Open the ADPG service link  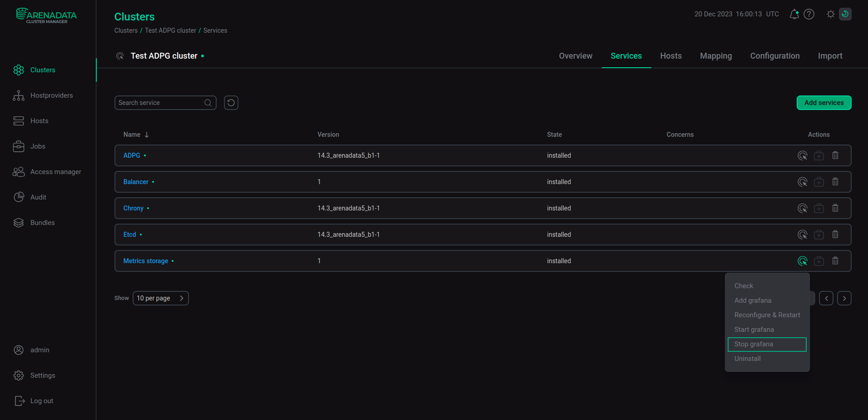point(132,155)
